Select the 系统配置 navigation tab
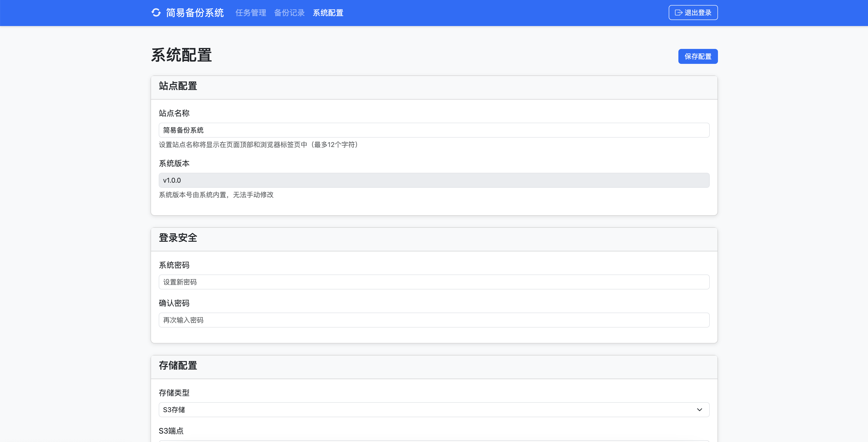 [x=328, y=13]
